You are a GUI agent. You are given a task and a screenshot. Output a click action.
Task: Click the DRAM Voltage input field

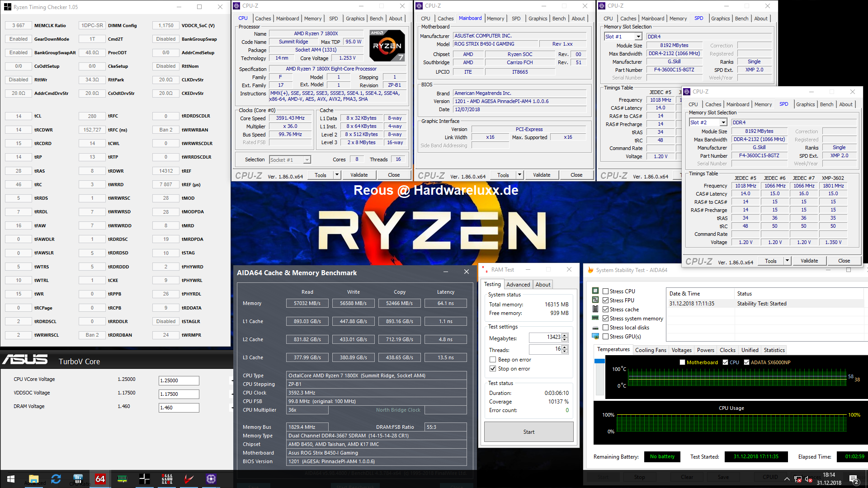pyautogui.click(x=179, y=408)
